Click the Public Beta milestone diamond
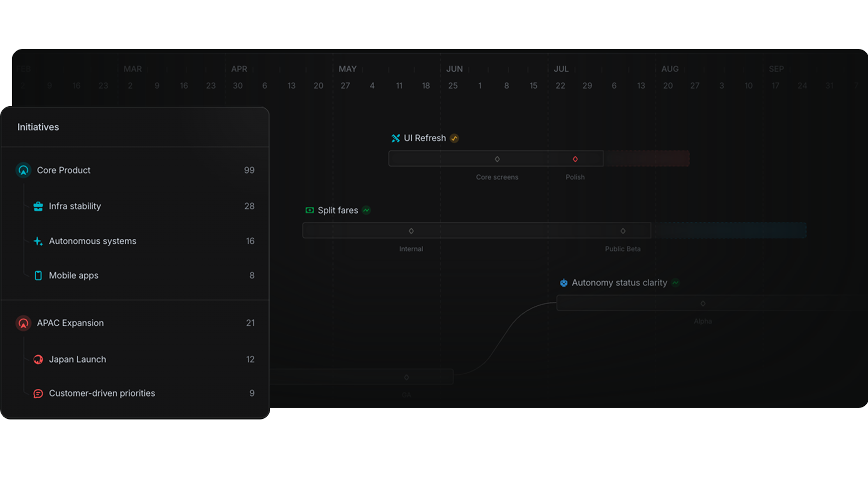 click(623, 231)
